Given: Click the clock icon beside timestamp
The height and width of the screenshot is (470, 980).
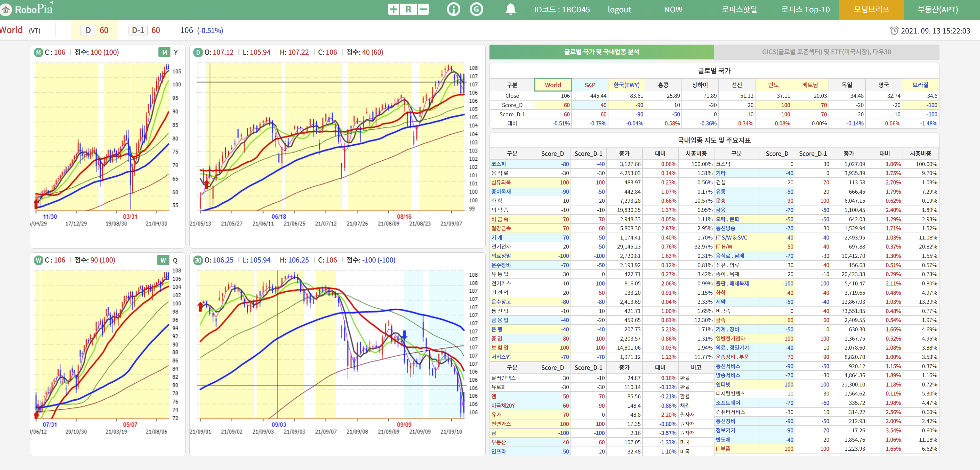Looking at the screenshot, I should [894, 31].
